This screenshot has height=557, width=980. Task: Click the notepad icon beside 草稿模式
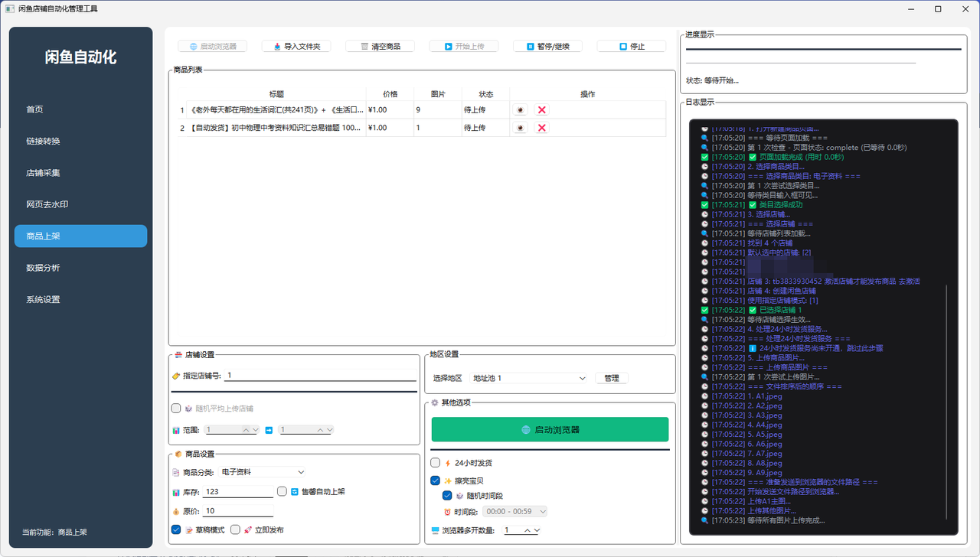[188, 529]
